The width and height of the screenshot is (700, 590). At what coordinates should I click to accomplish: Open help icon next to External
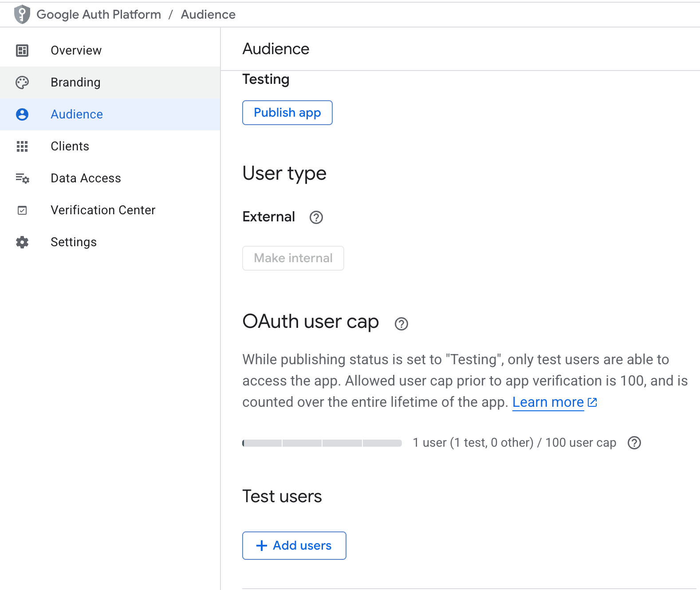316,217
